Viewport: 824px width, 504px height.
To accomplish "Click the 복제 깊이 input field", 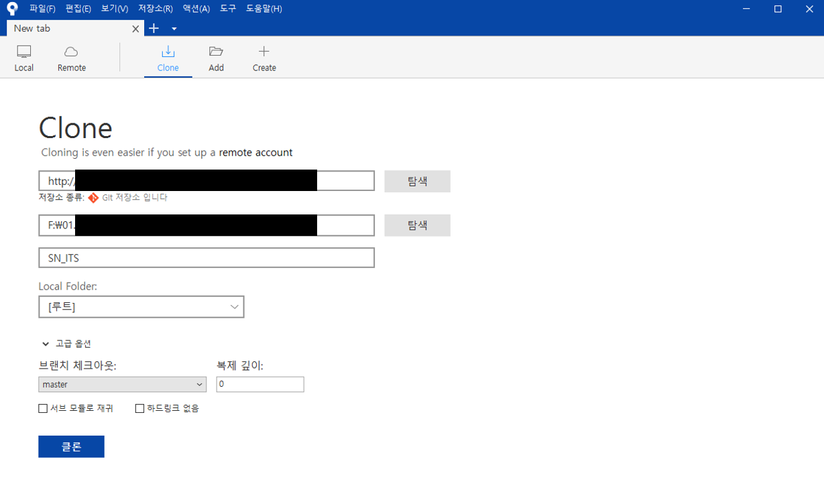I will point(260,384).
